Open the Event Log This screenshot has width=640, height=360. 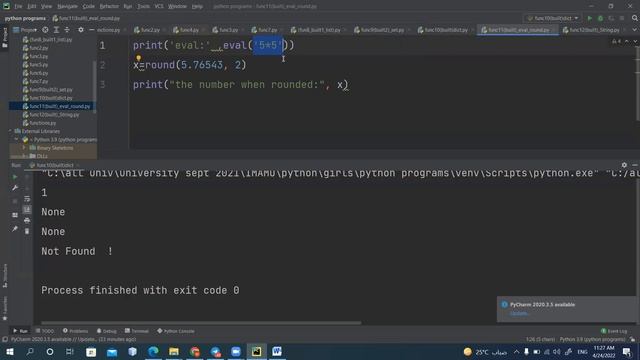click(x=614, y=331)
